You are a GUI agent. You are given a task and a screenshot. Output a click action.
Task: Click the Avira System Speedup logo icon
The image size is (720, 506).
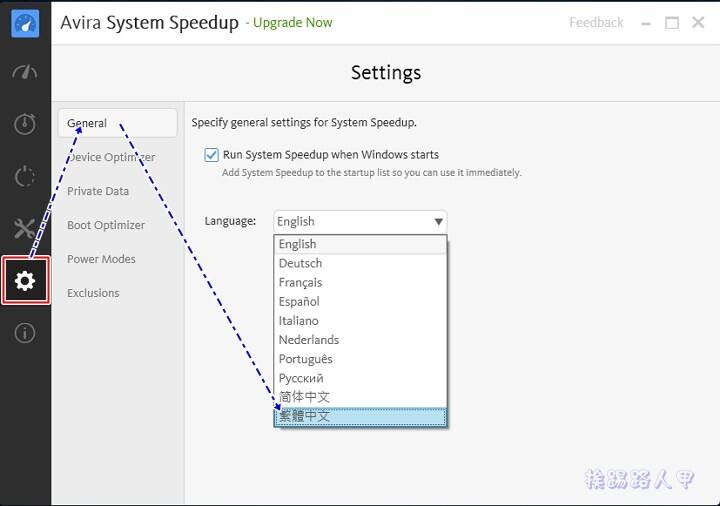[25, 23]
